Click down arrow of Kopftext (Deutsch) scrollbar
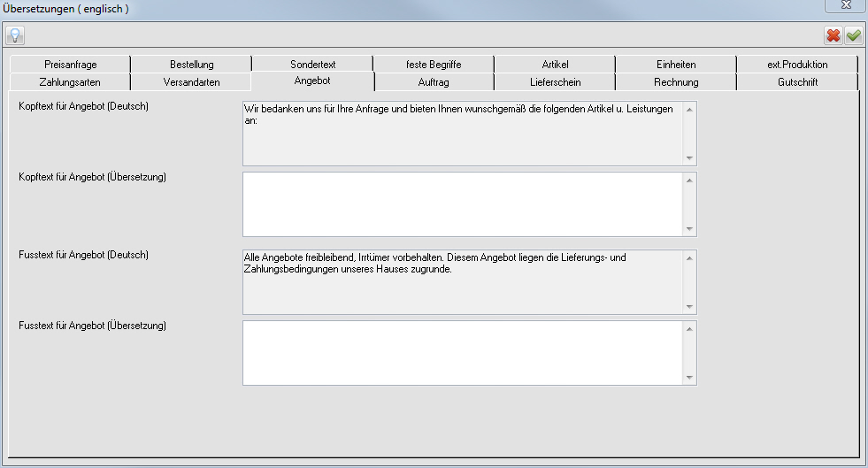This screenshot has height=468, width=868. 689,158
